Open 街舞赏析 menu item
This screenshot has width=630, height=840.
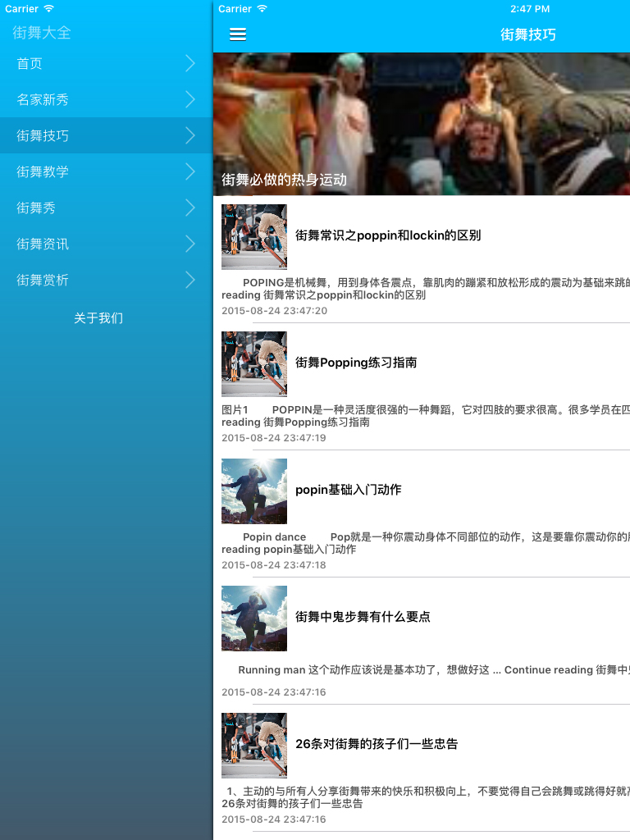pyautogui.click(x=106, y=281)
